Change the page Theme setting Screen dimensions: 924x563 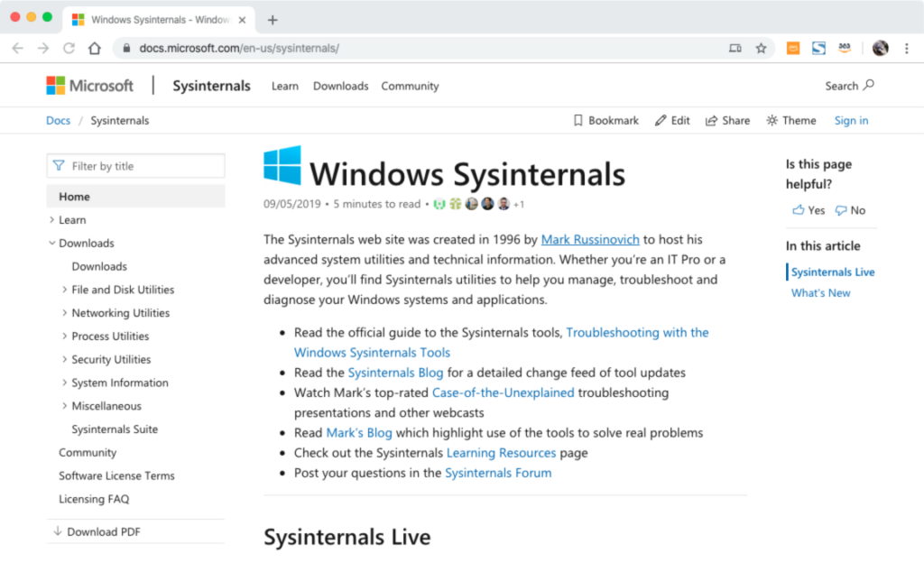pos(790,121)
